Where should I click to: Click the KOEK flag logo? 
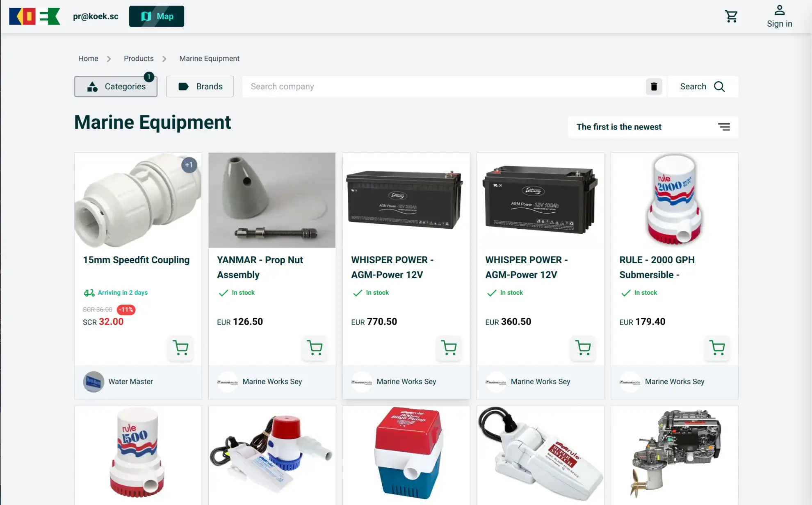coord(34,16)
